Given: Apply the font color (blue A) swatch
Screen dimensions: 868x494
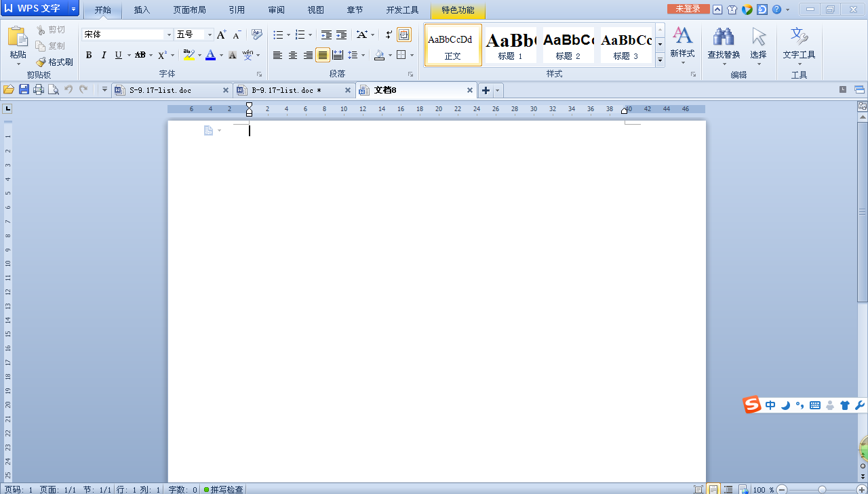Looking at the screenshot, I should coord(210,55).
